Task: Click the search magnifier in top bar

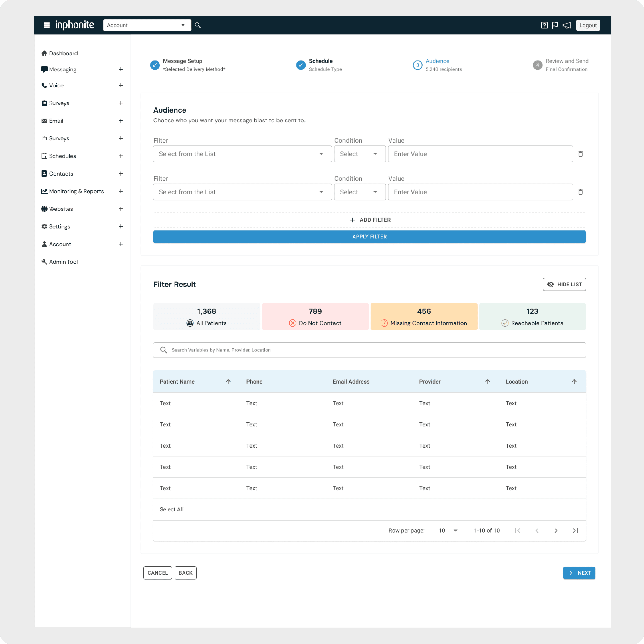Action: tap(198, 25)
